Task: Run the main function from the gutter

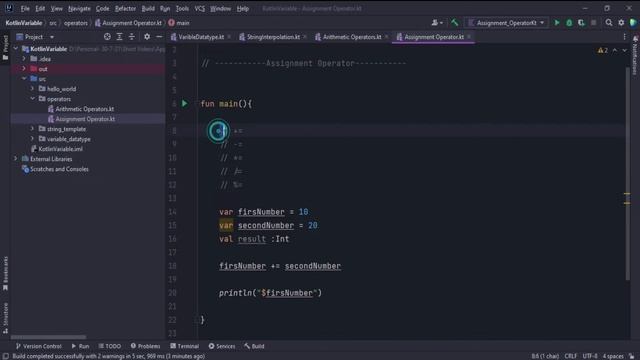Action: (x=184, y=104)
